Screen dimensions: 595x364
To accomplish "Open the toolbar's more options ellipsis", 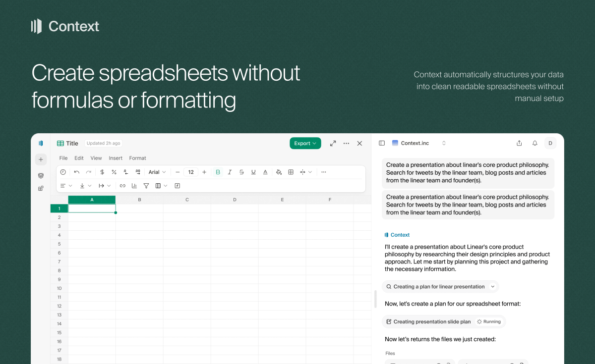I will [x=324, y=172].
